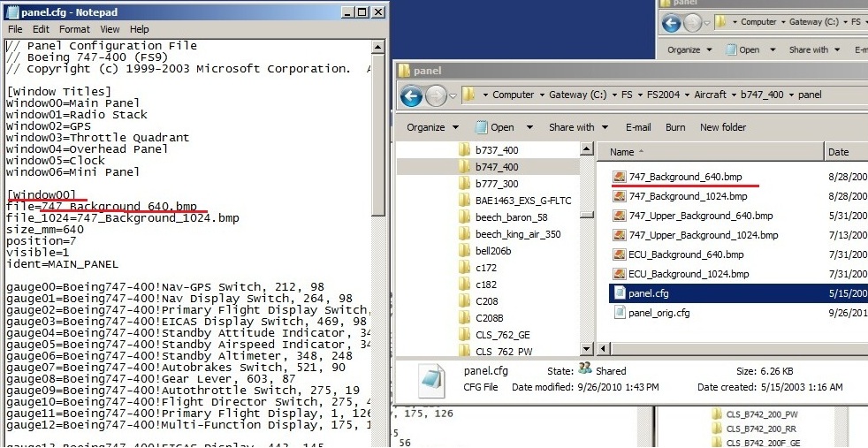
Task: Click Back button in background Explorer window
Action: tap(670, 23)
